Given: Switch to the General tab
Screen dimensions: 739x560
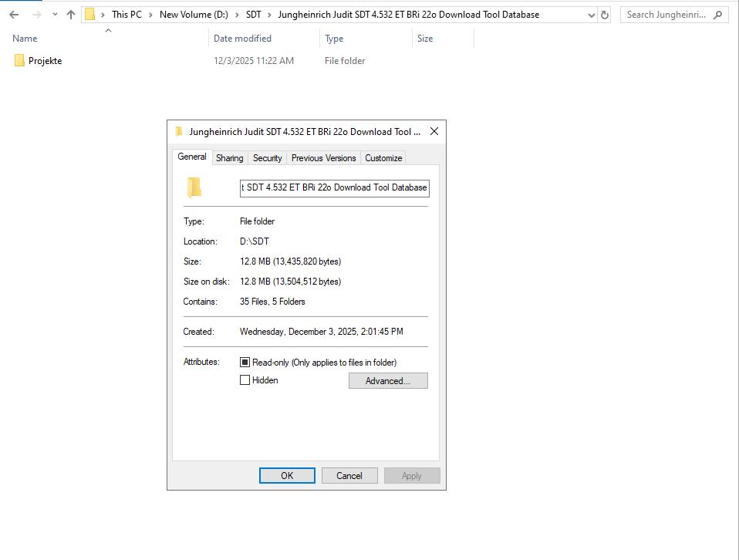Looking at the screenshot, I should click(x=192, y=157).
